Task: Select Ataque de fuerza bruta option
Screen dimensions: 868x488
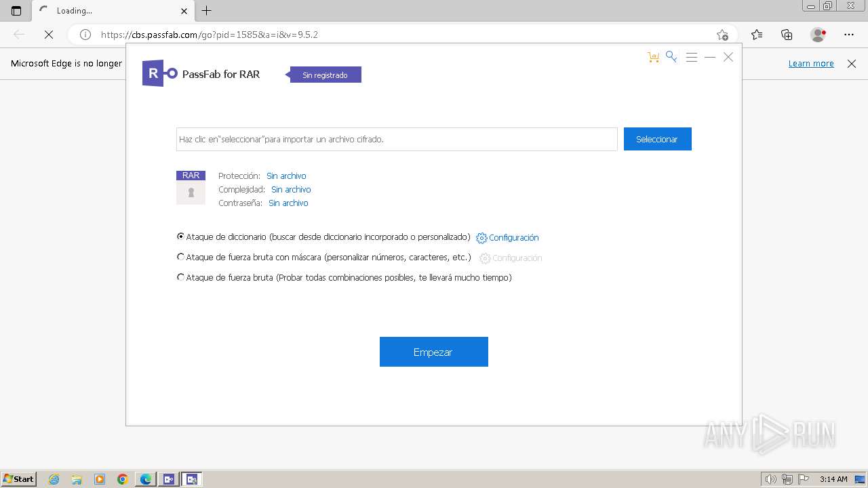Action: (x=180, y=277)
